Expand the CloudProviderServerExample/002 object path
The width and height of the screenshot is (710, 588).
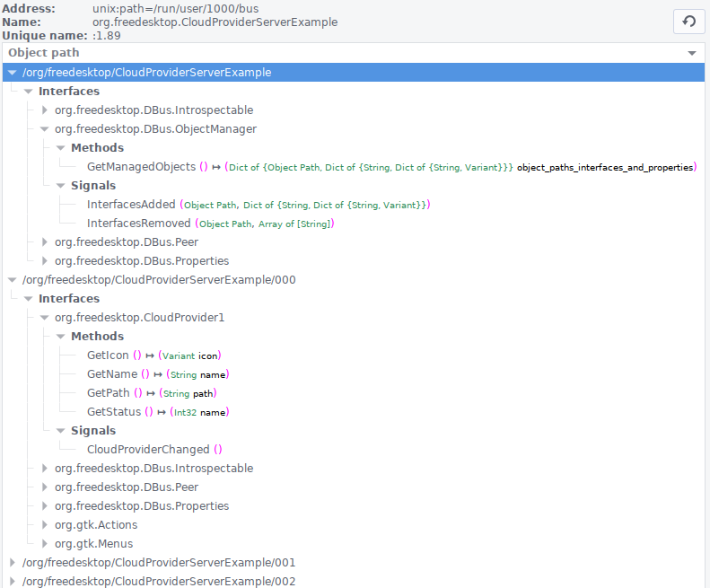tap(13, 581)
